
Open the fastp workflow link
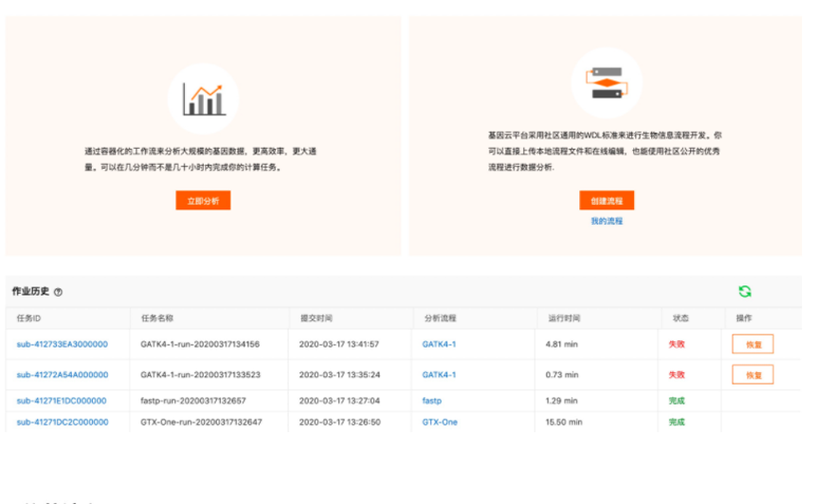[431, 401]
